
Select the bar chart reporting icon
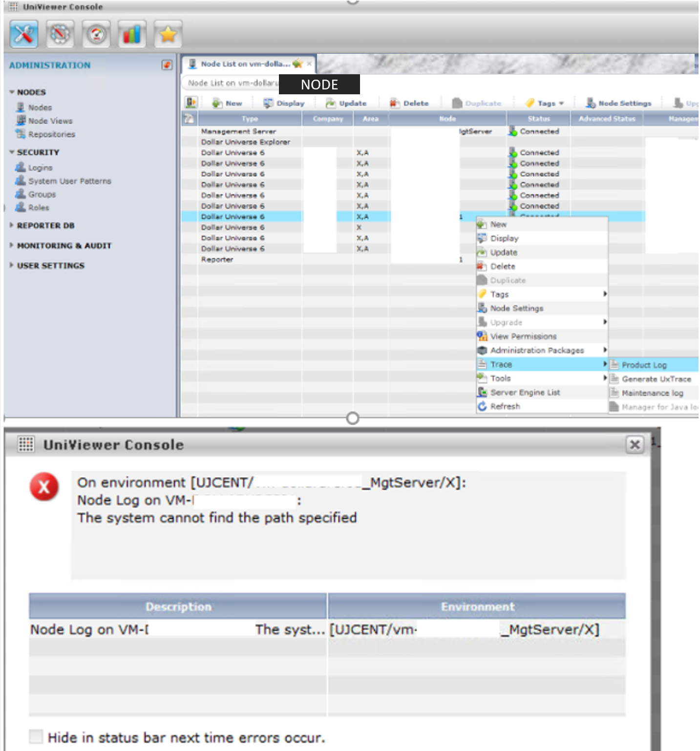132,35
